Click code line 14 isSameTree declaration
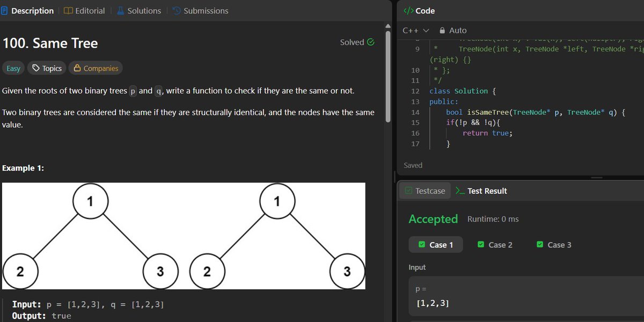644x322 pixels. click(536, 112)
